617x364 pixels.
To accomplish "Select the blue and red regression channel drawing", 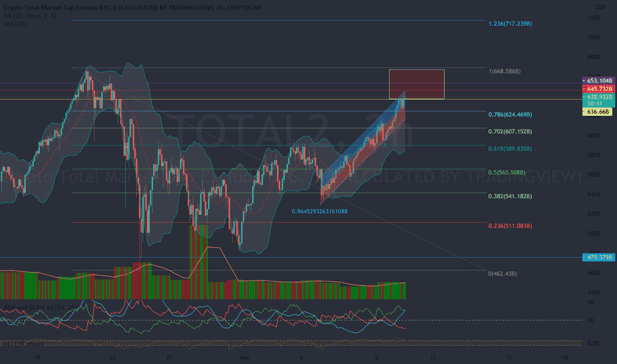I will [x=362, y=148].
